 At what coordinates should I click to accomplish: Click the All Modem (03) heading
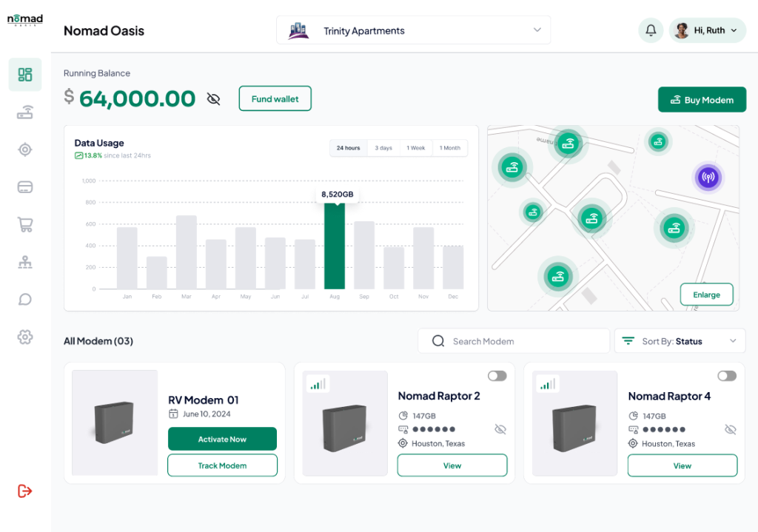98,341
